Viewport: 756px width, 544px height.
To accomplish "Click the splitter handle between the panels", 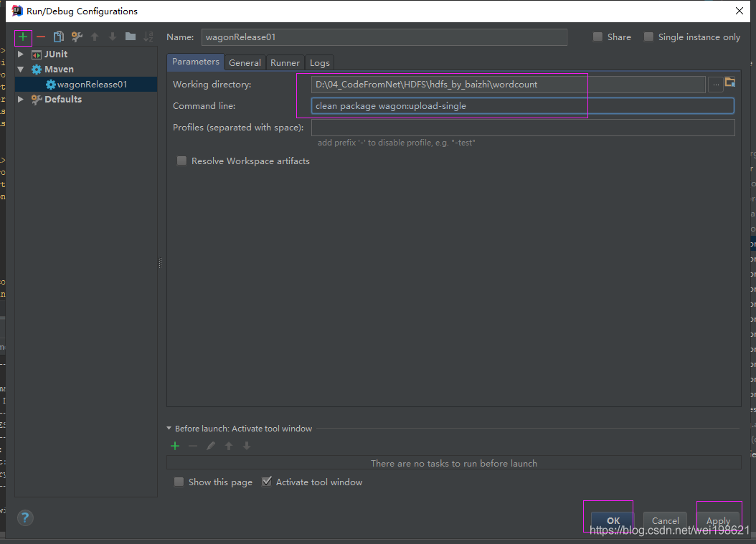I will 160,262.
